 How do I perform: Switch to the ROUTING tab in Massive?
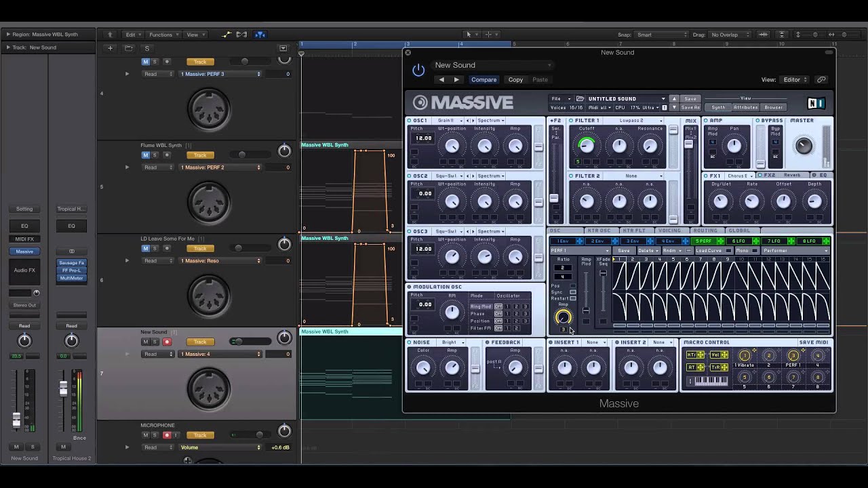[705, 230]
